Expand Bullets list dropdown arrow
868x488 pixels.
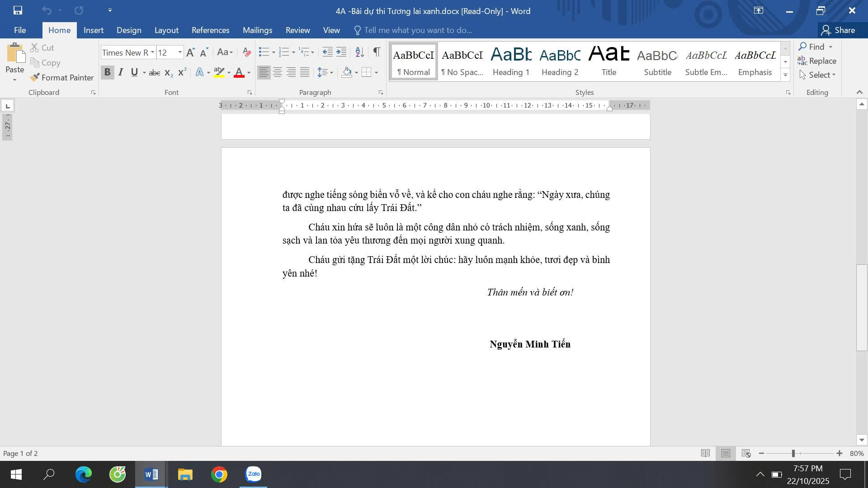coord(274,52)
